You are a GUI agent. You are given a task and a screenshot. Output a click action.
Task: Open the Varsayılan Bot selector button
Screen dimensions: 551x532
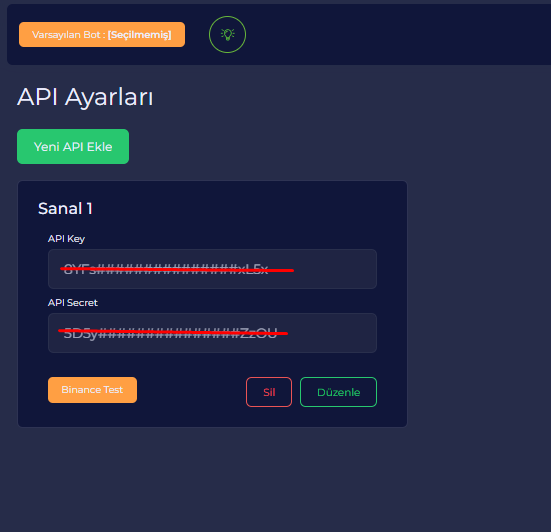point(102,34)
